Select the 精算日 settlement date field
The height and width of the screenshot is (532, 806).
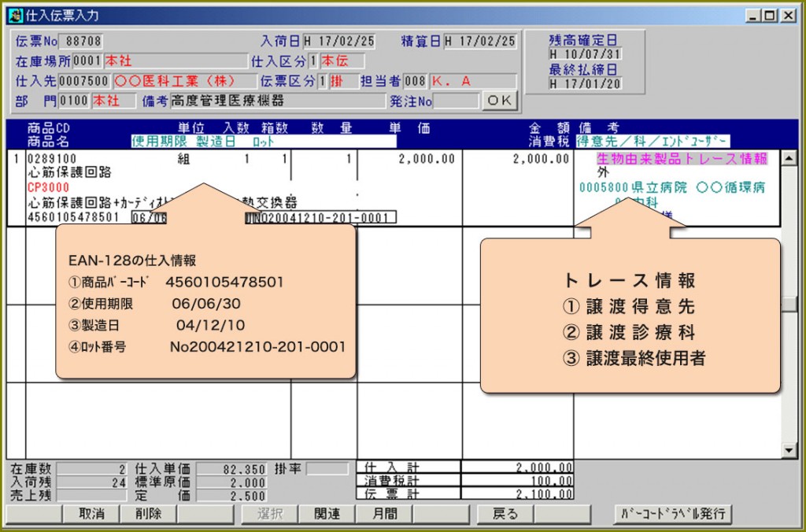pos(480,41)
